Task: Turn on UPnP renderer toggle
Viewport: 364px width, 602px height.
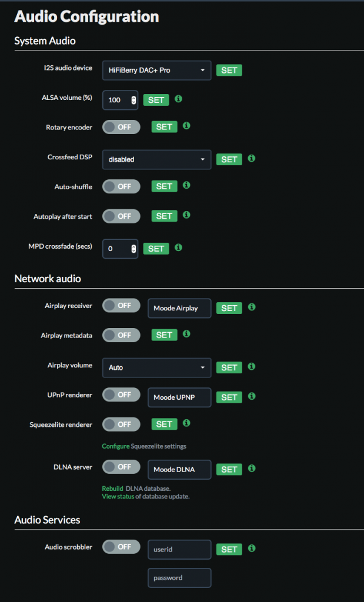Action: coord(121,395)
